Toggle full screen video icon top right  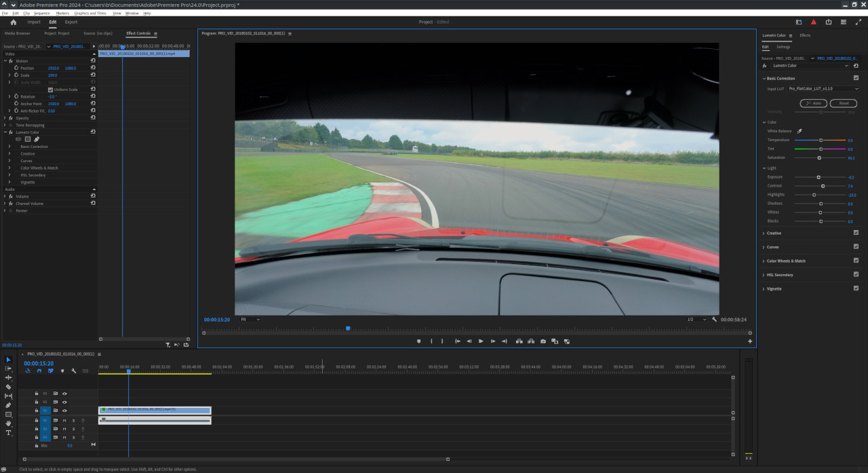pyautogui.click(x=858, y=22)
